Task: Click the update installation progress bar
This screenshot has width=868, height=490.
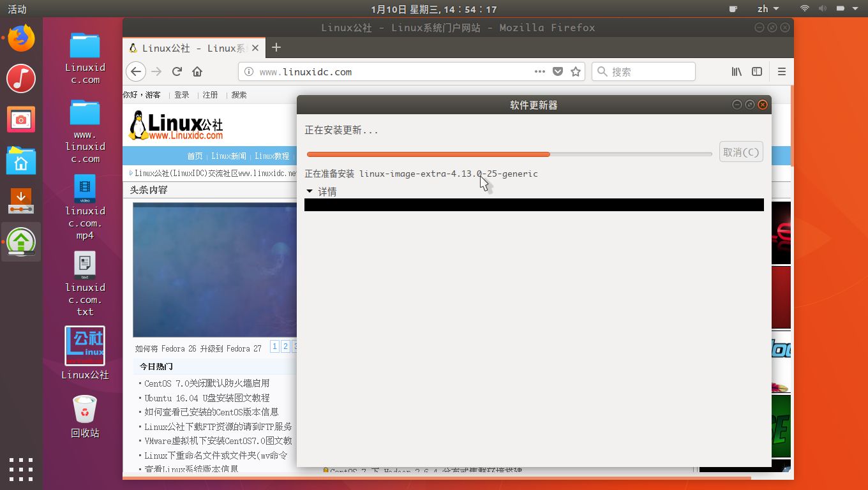Action: pos(509,154)
